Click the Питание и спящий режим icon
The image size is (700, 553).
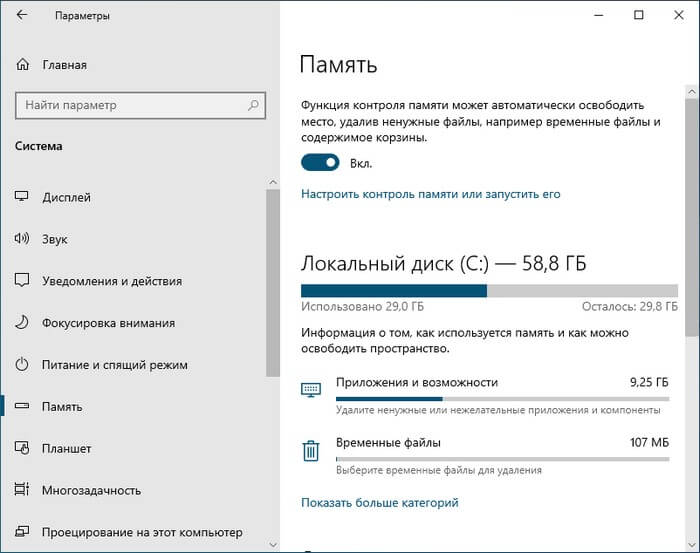pyautogui.click(x=22, y=365)
